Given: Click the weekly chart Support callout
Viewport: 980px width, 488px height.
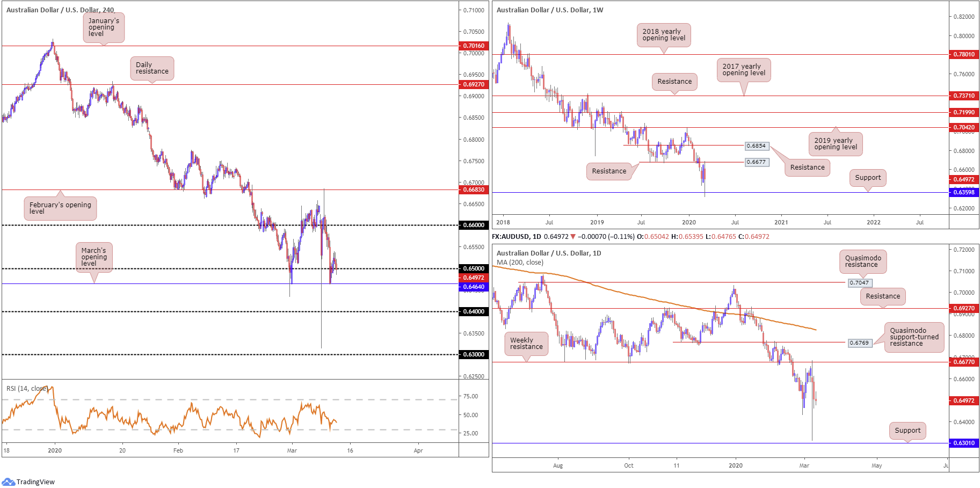Looking at the screenshot, I should pyautogui.click(x=868, y=178).
